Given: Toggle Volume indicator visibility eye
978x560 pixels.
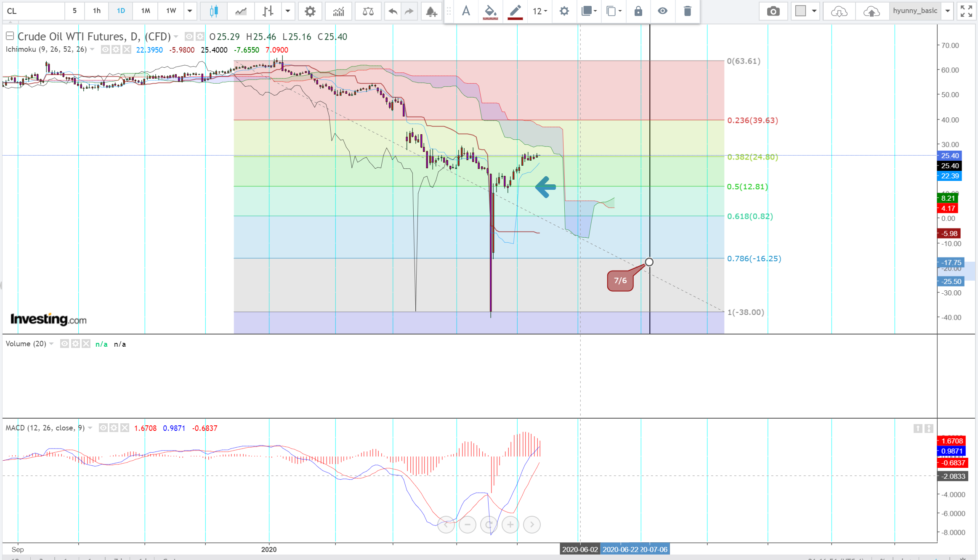Looking at the screenshot, I should click(x=64, y=344).
